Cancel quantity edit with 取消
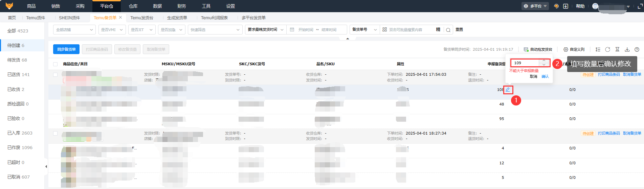This screenshot has height=189, width=644. pyautogui.click(x=534, y=77)
